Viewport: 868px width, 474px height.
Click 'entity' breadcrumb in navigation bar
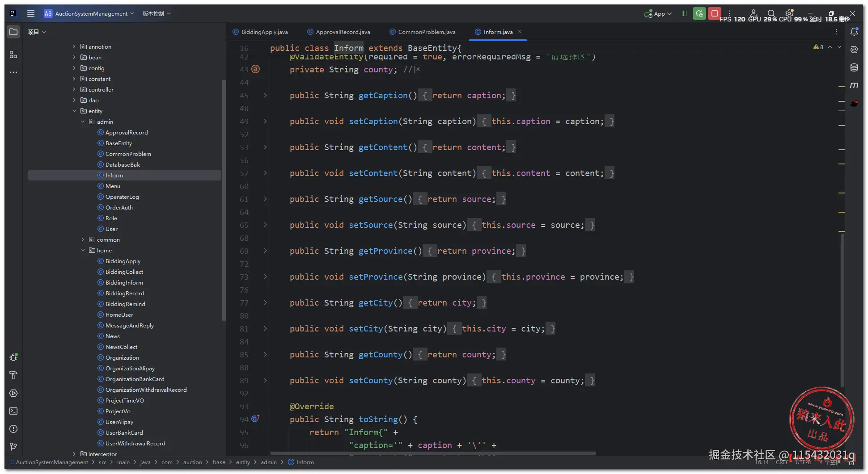243,462
